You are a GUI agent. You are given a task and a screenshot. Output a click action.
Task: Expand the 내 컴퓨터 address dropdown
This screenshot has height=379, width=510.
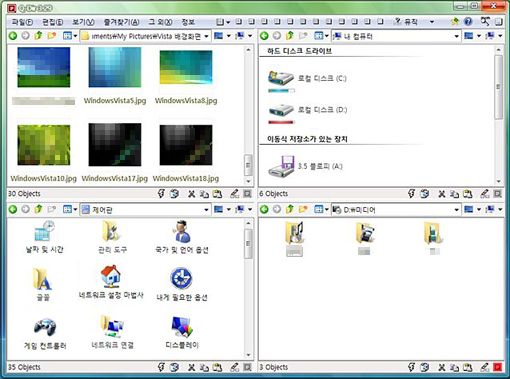click(457, 36)
